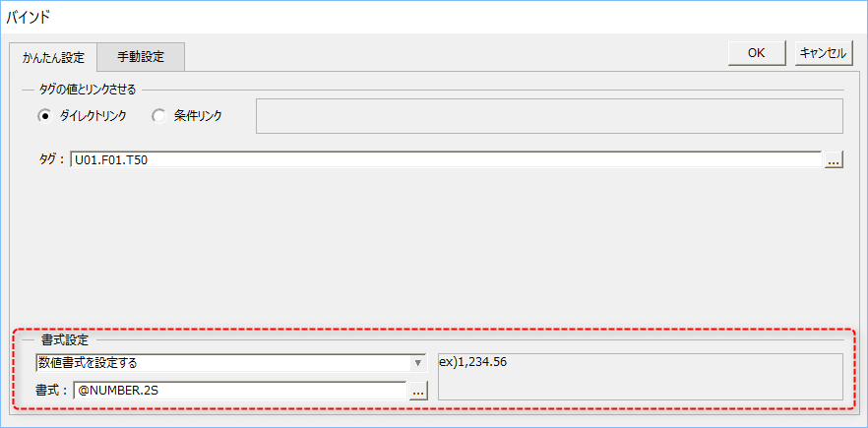
Task: Open the format browse ellipsis button
Action: click(418, 391)
